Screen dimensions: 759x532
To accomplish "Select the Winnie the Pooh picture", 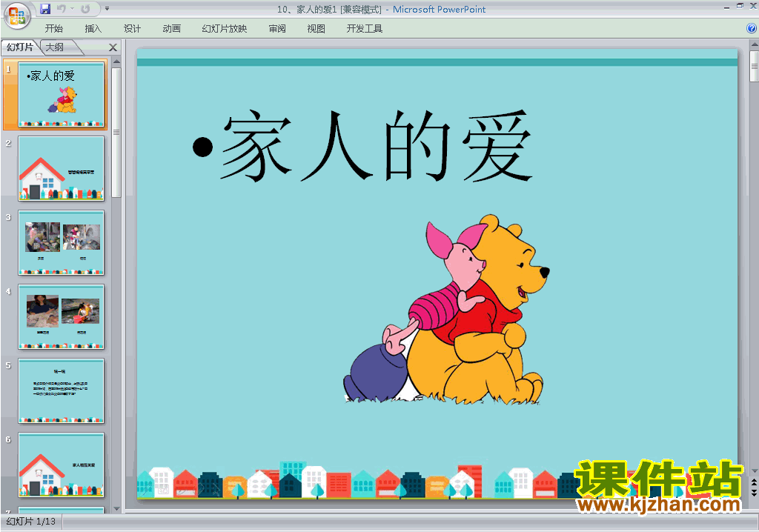I will pyautogui.click(x=446, y=309).
